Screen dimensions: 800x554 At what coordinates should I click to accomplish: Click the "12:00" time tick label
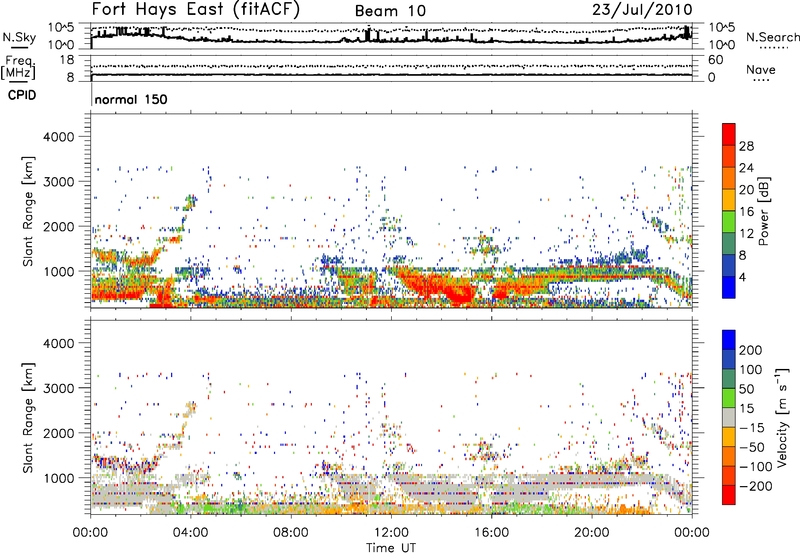coord(391,533)
